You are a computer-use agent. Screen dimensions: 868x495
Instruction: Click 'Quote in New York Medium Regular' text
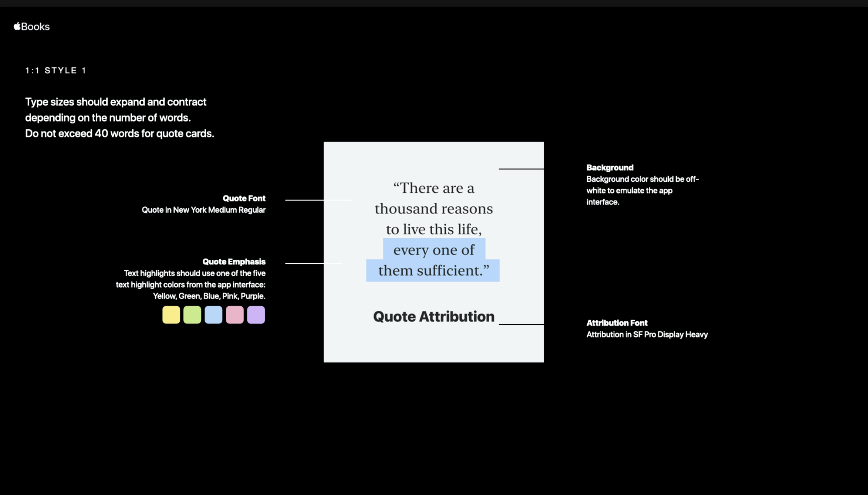[x=203, y=210]
